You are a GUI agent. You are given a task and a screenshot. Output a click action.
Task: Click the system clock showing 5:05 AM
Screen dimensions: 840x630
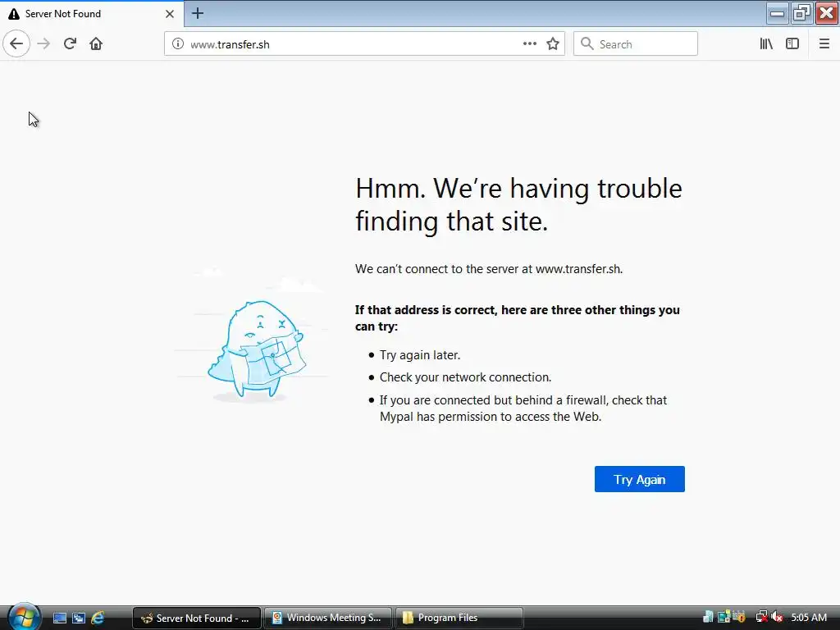click(x=809, y=618)
